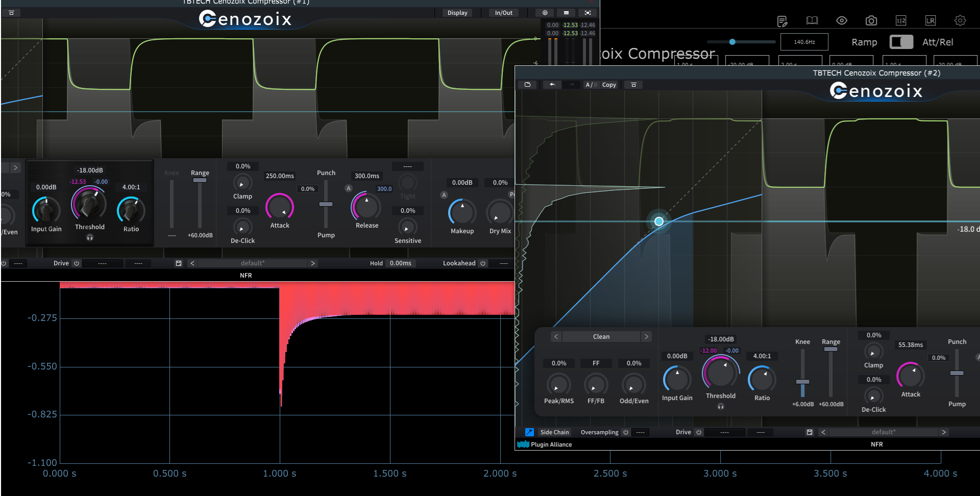Toggle the Ramp / Att/Rel switch
Image resolution: width=980 pixels, height=496 pixels.
click(x=901, y=42)
